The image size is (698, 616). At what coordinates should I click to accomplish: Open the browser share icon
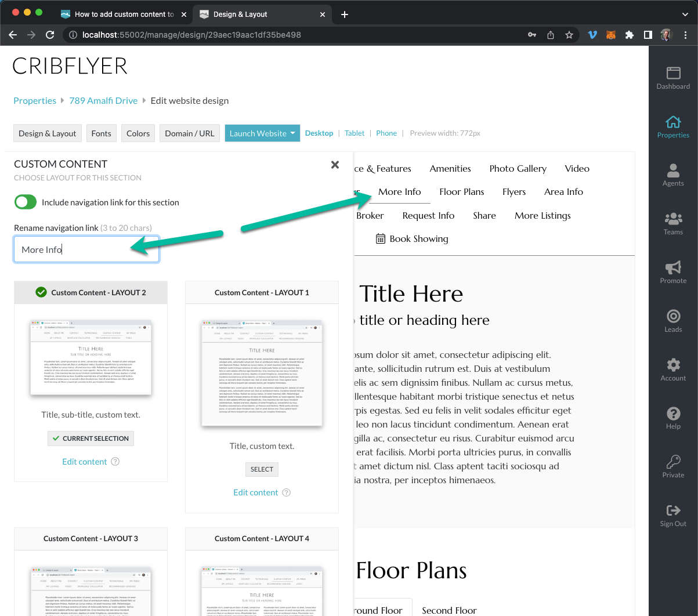[x=551, y=35]
